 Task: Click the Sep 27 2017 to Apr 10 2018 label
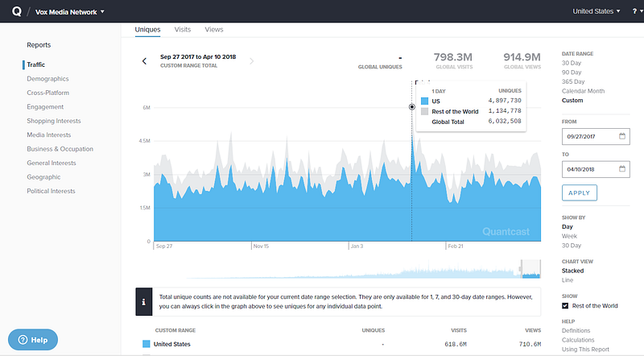tap(198, 56)
